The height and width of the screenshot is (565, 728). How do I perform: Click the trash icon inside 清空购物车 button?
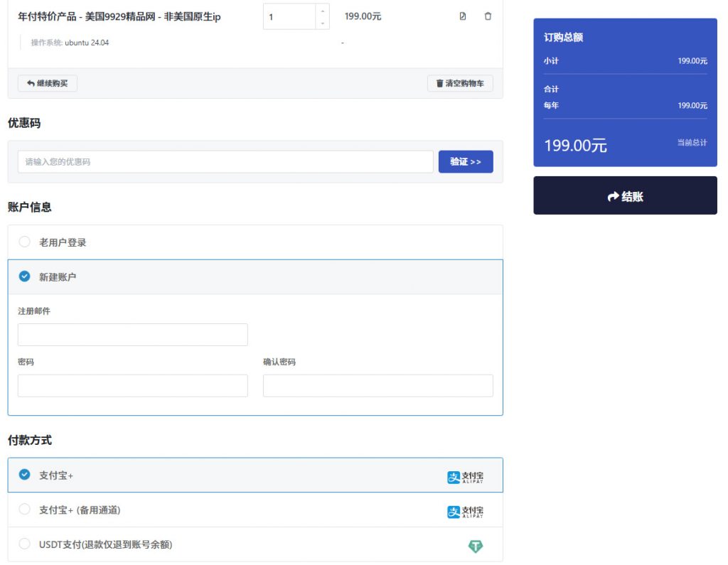click(x=439, y=82)
